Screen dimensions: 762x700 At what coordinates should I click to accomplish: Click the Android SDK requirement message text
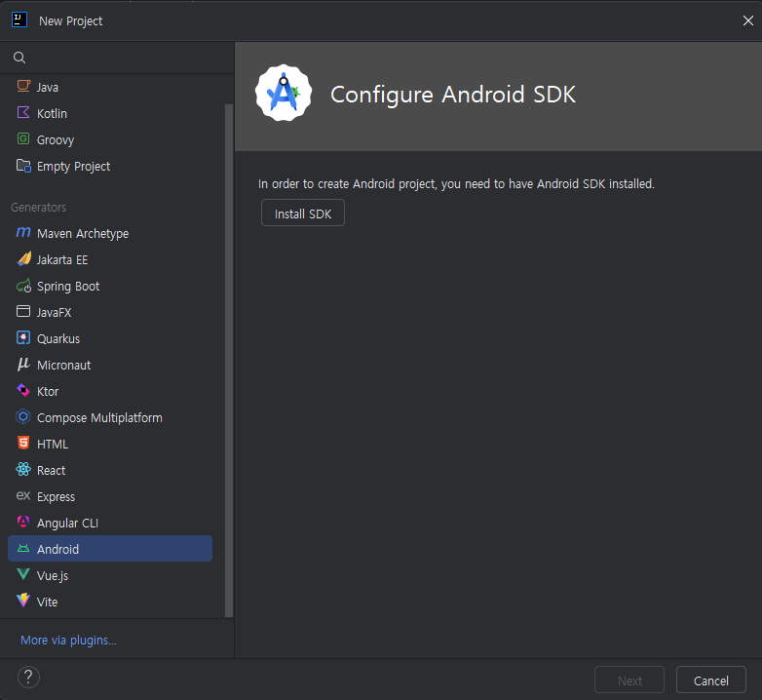456,183
